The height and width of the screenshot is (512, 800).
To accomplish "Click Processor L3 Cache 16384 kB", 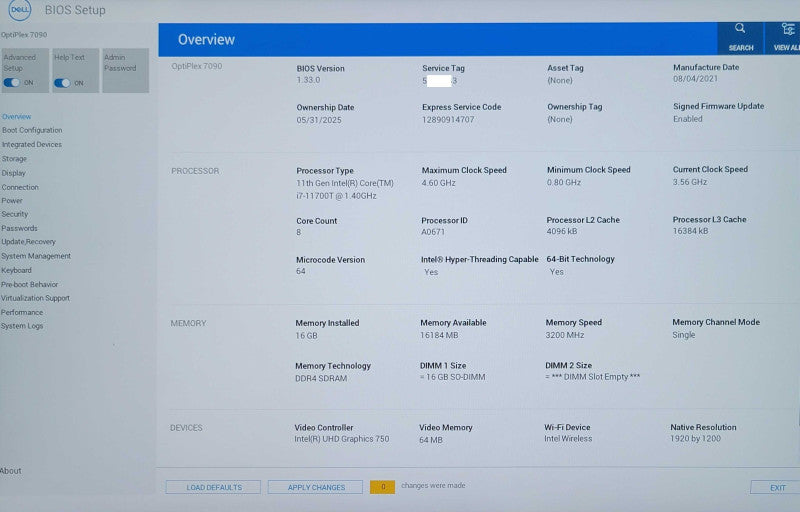I will pos(690,231).
